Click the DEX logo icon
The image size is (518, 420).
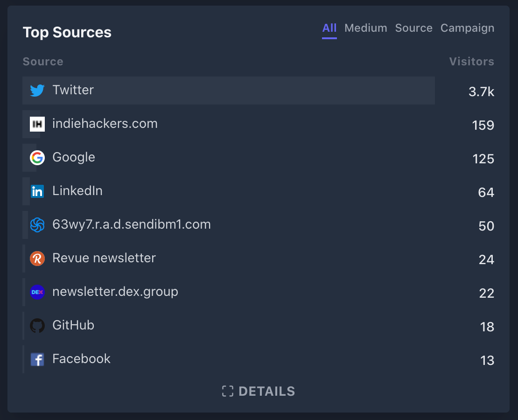click(37, 292)
